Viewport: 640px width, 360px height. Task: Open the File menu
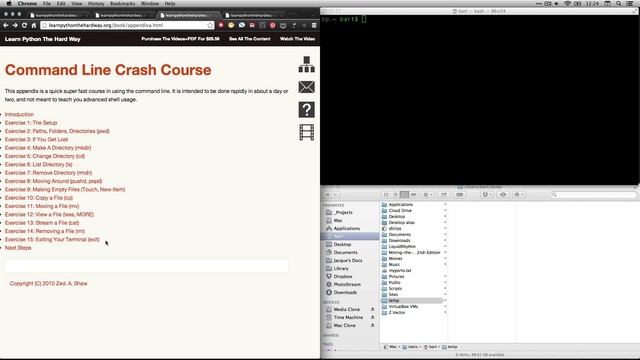(47, 3)
